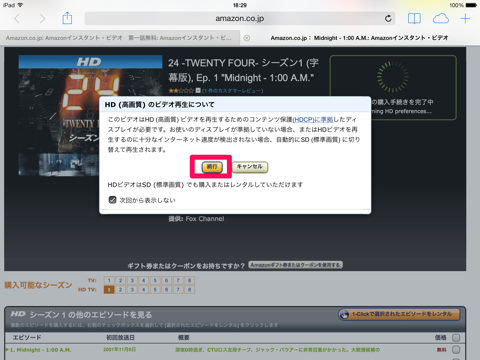
Task: Select TV season 4
Action: click(143, 280)
